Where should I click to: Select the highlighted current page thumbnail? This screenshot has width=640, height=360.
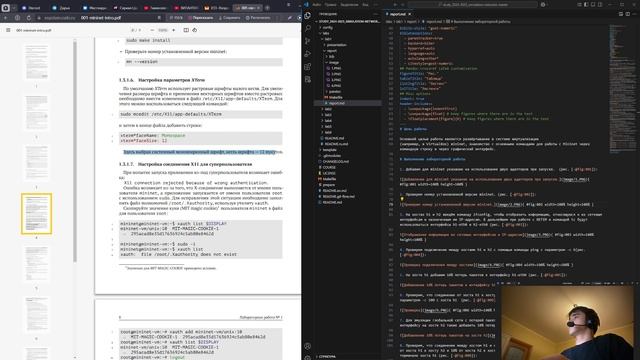click(36, 214)
